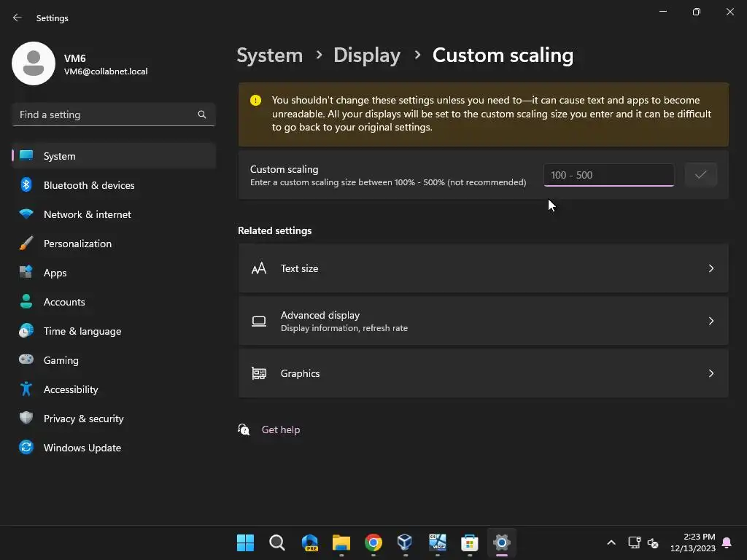The height and width of the screenshot is (560, 747).
Task: Click the user profile avatar picture
Action: [x=34, y=63]
